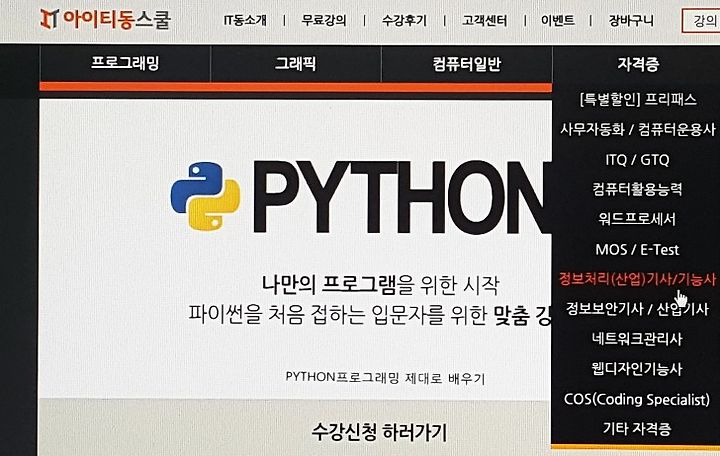Screen dimensions: 720x456
Task: Select 네트워크관리사 in the submenu
Action: point(637,339)
